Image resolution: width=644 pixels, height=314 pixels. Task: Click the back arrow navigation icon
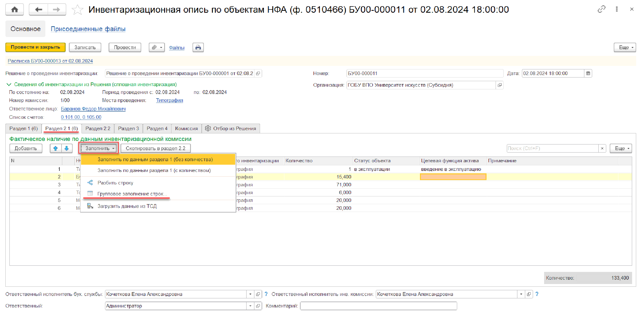coord(38,10)
